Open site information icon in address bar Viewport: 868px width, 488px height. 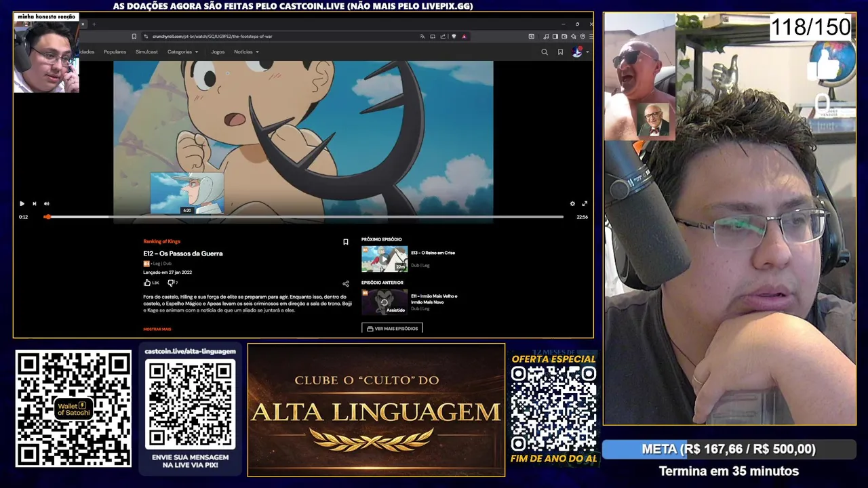click(x=146, y=37)
